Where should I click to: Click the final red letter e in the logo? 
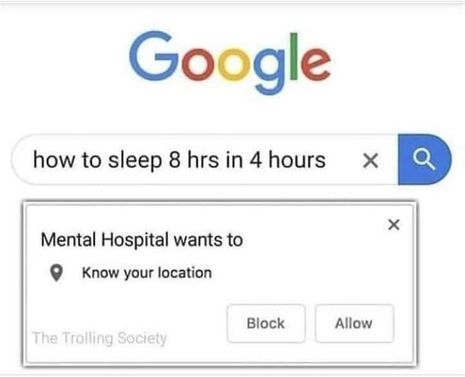point(316,64)
